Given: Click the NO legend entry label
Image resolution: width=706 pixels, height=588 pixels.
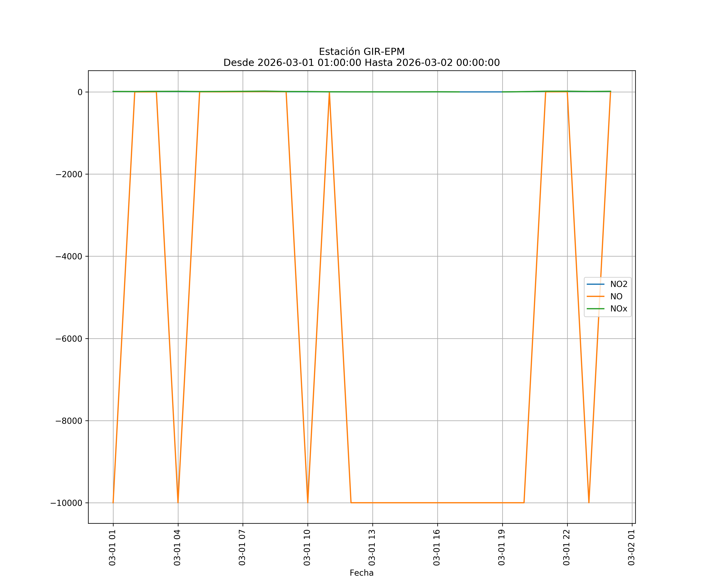Looking at the screenshot, I should click(616, 296).
